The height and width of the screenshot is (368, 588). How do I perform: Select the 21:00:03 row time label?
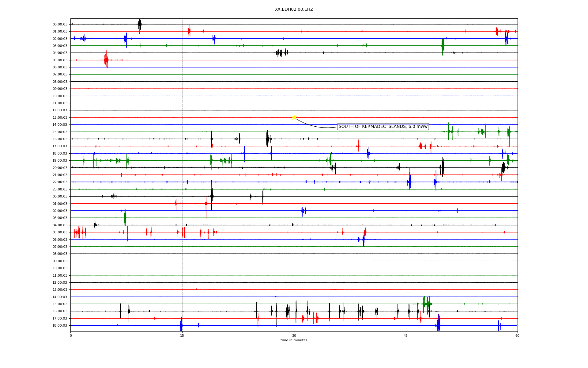point(60,175)
